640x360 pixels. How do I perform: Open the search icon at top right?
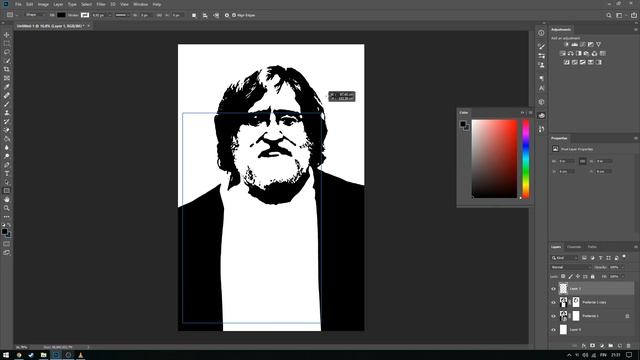point(609,15)
